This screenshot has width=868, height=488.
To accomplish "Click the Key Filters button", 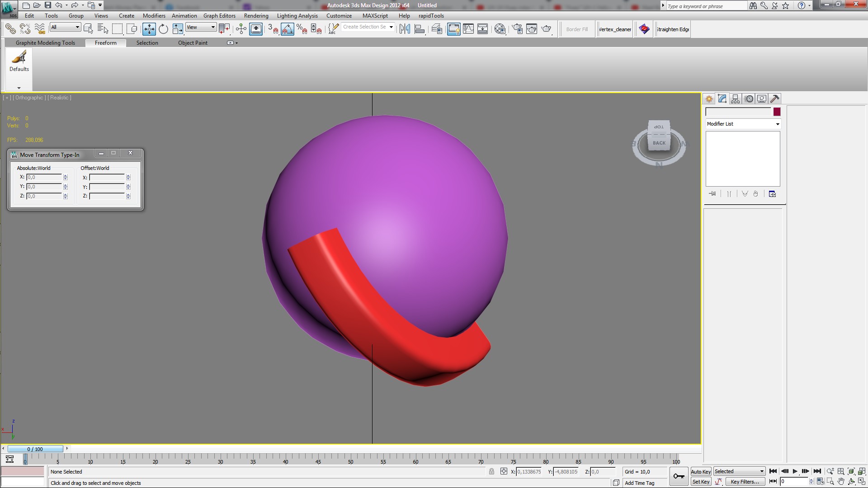I will [745, 482].
